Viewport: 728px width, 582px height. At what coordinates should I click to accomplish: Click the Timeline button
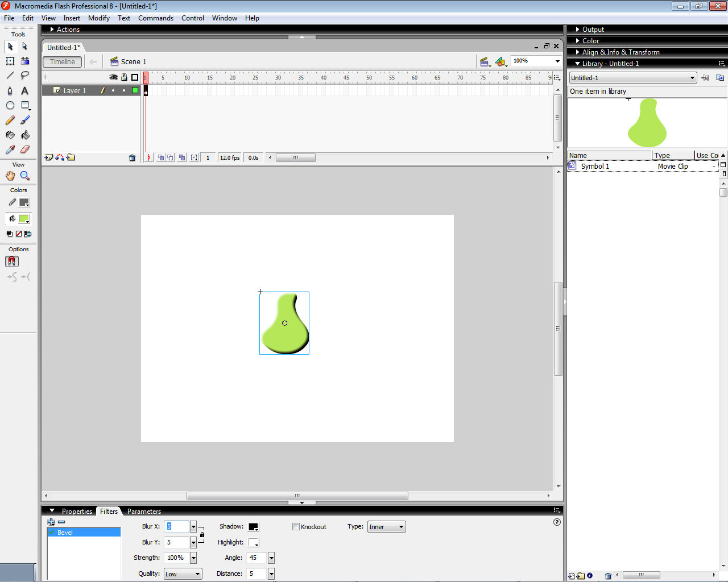point(62,62)
